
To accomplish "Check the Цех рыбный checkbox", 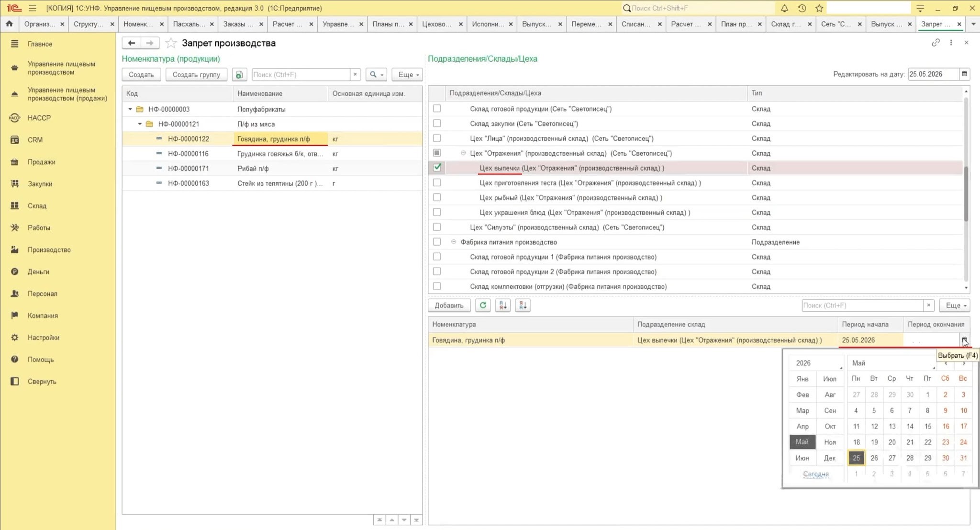I will tap(437, 197).
